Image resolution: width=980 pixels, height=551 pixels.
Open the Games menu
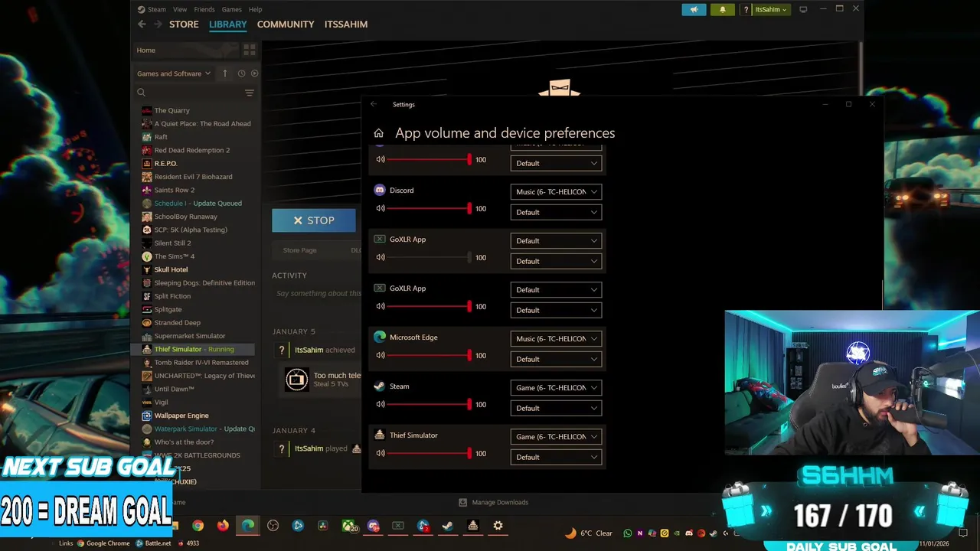tap(232, 9)
